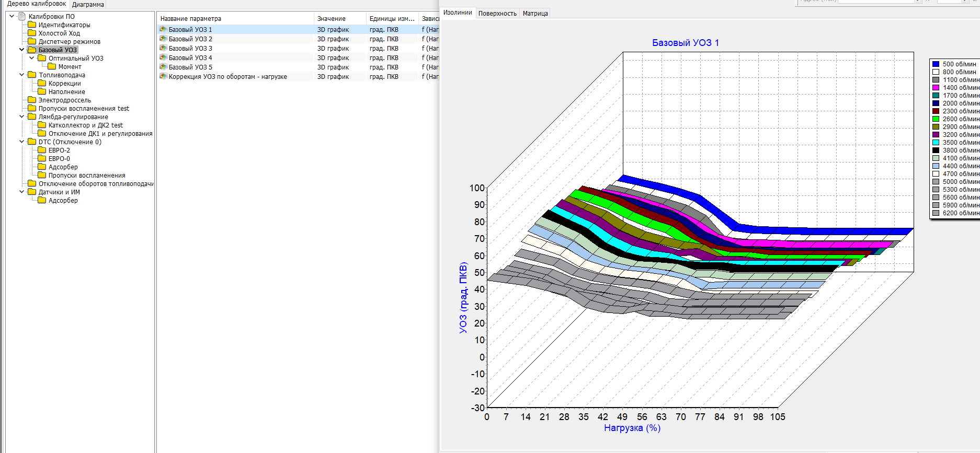Open the Матрица tab
Image resolution: width=980 pixels, height=453 pixels.
pos(535,14)
